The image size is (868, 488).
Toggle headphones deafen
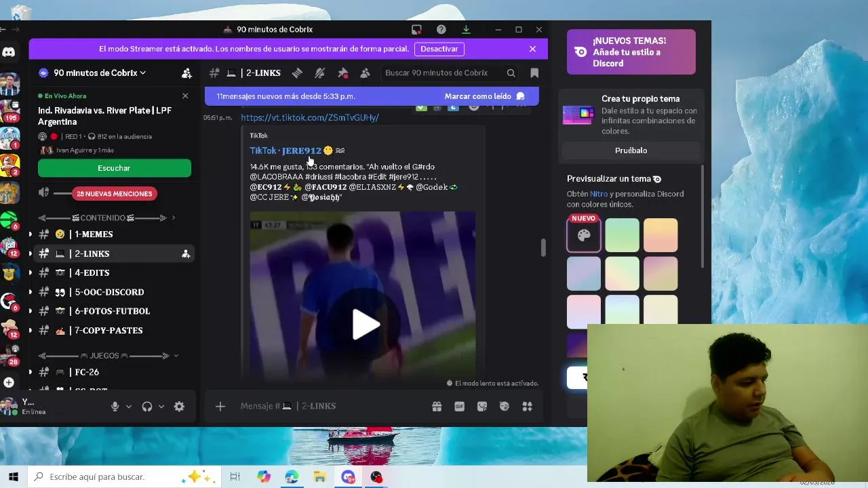tap(147, 406)
